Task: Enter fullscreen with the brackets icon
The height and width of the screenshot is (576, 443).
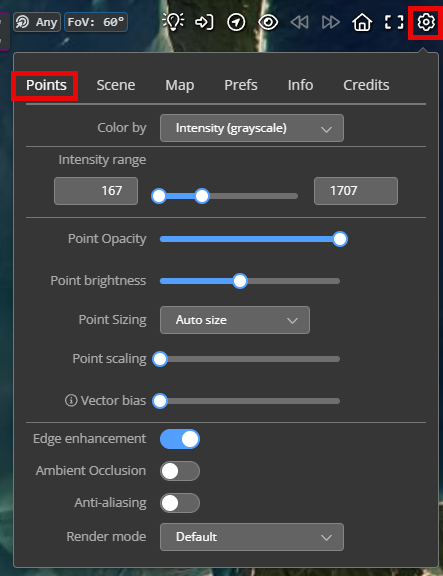Action: (394, 22)
